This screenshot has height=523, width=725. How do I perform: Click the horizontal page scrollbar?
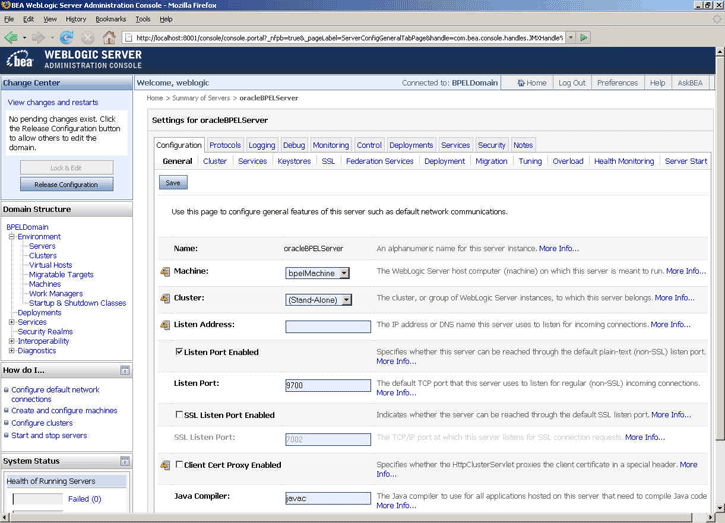349,517
